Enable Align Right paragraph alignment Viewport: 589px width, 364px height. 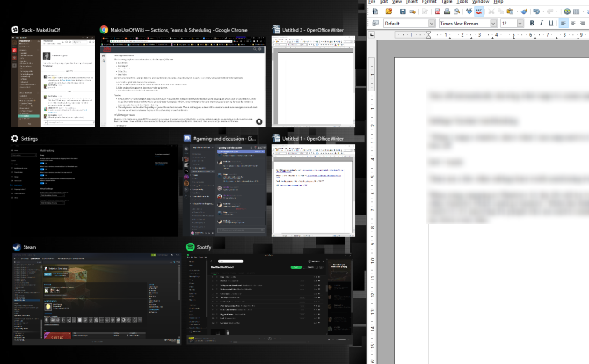click(x=582, y=23)
